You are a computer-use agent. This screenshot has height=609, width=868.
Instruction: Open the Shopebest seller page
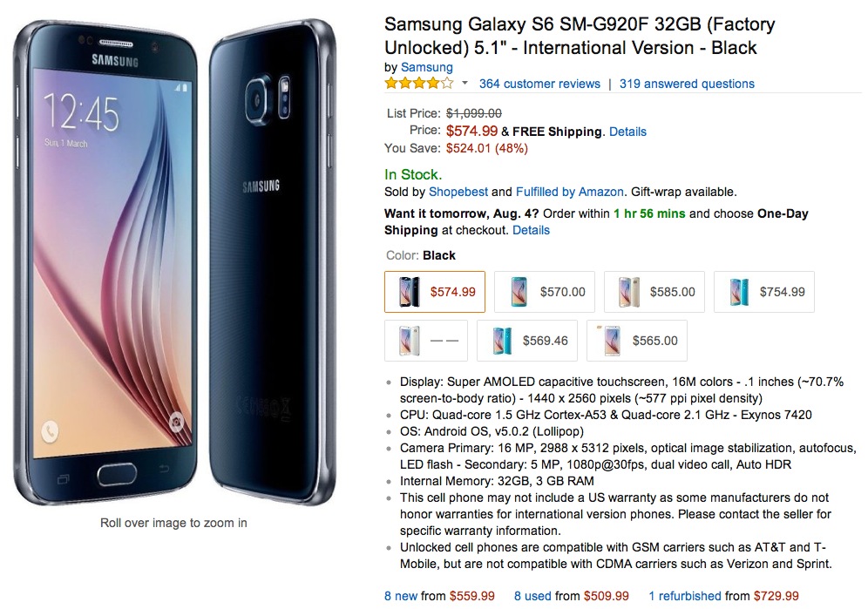tap(458, 193)
